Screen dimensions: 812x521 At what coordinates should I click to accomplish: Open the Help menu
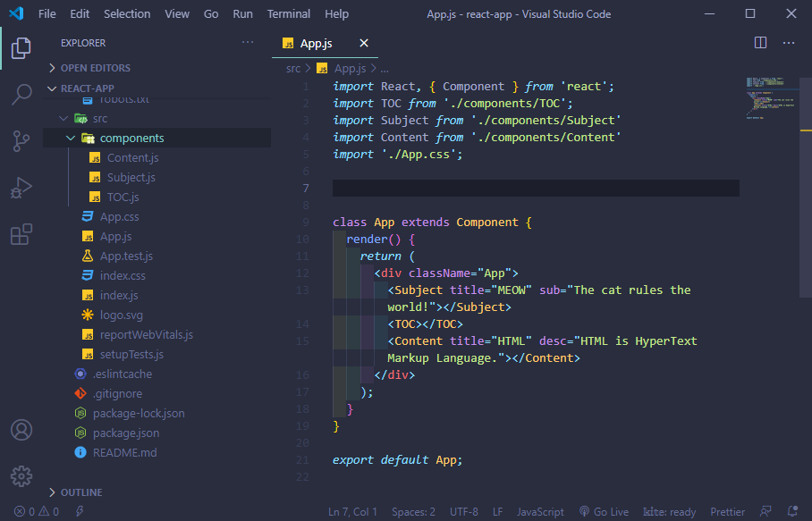tap(336, 14)
